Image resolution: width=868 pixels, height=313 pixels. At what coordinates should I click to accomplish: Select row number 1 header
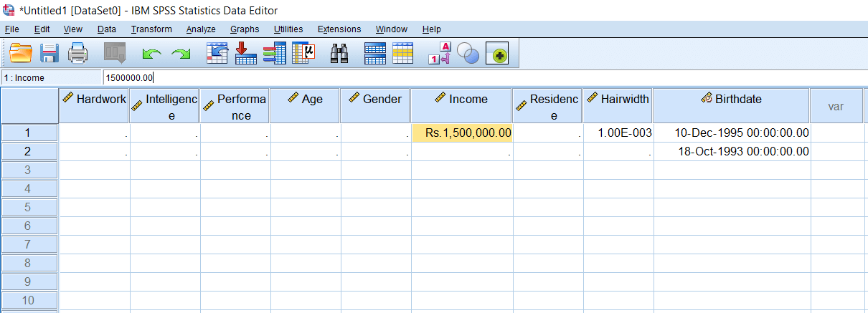[29, 133]
